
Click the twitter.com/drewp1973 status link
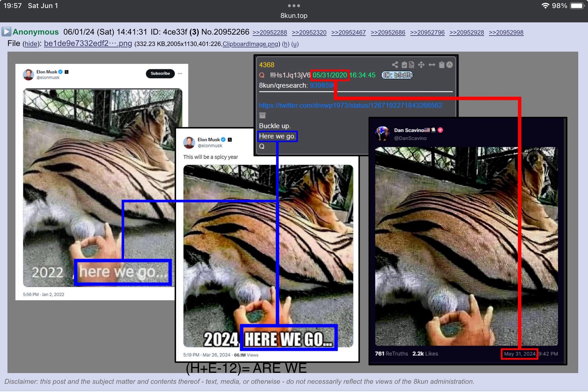click(351, 105)
